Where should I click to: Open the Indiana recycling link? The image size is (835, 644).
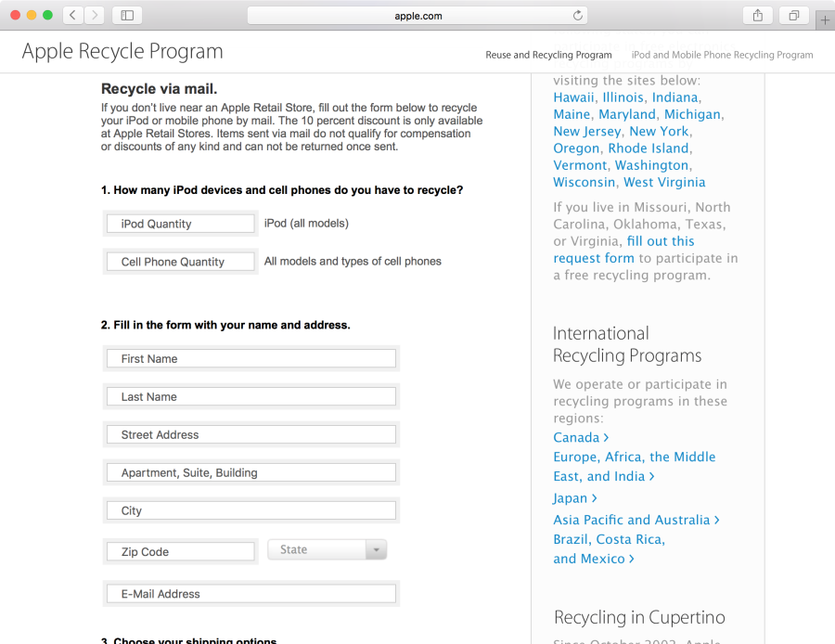674,97
